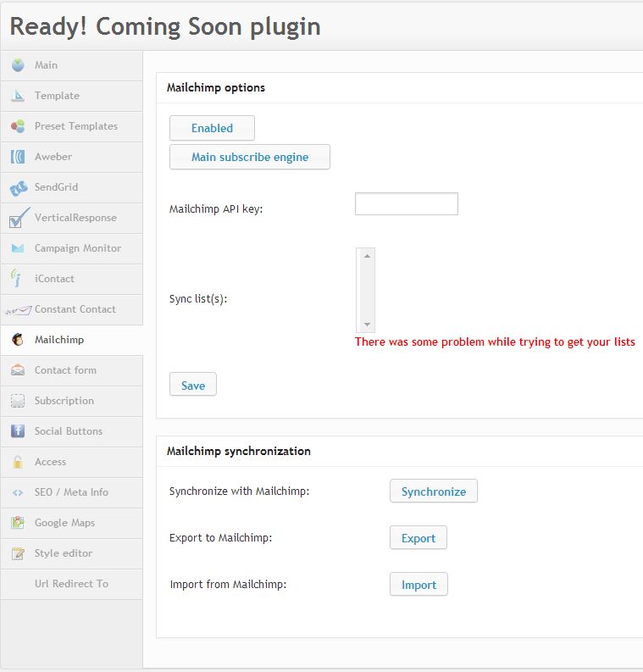Open the Contact form tab
This screenshot has height=672, width=643.
click(x=71, y=370)
